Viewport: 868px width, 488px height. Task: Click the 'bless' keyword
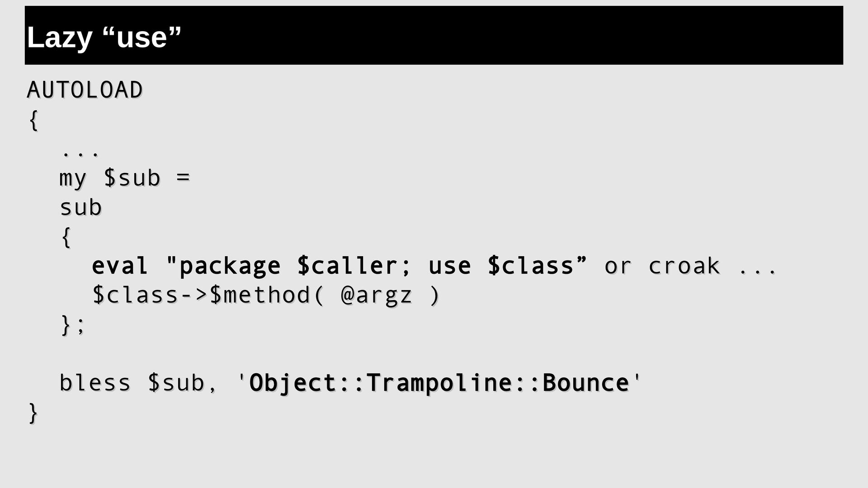point(95,383)
